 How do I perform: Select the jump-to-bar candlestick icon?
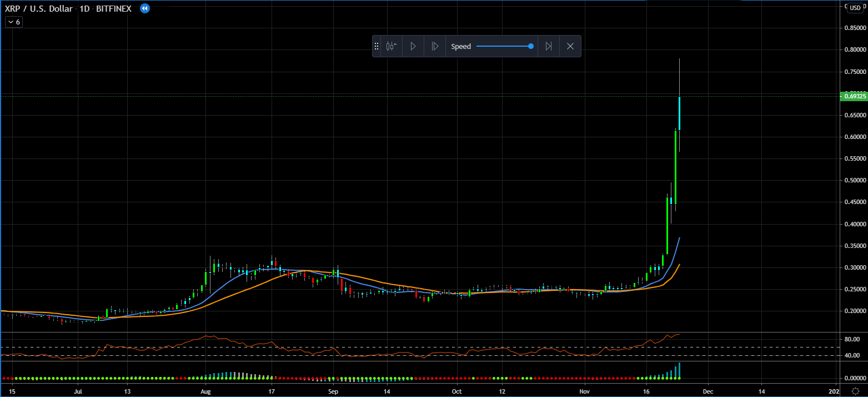point(392,47)
